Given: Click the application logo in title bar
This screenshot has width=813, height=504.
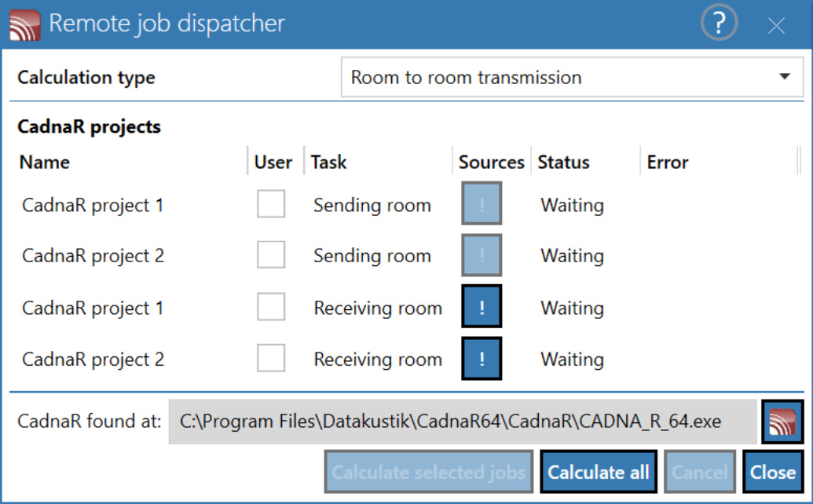Looking at the screenshot, I should click(x=24, y=24).
